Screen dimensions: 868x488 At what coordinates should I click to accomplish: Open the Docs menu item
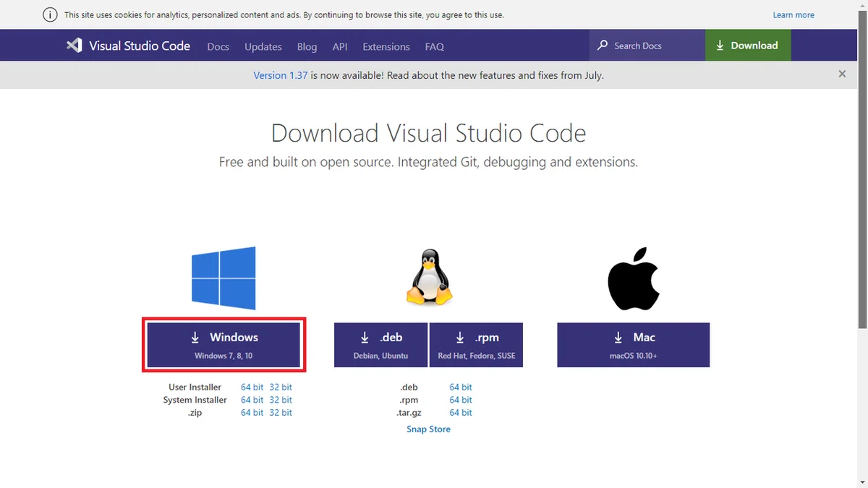click(218, 46)
